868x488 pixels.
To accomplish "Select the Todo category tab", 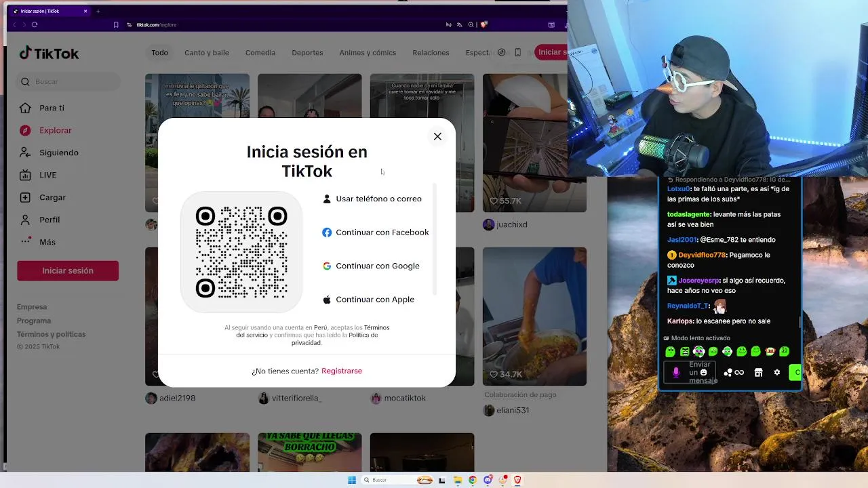I will (159, 52).
